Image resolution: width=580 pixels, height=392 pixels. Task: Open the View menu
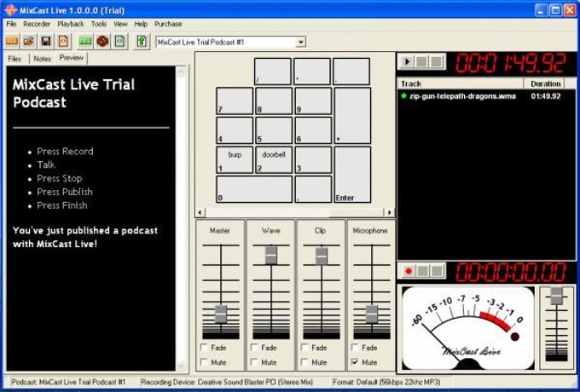pos(120,24)
